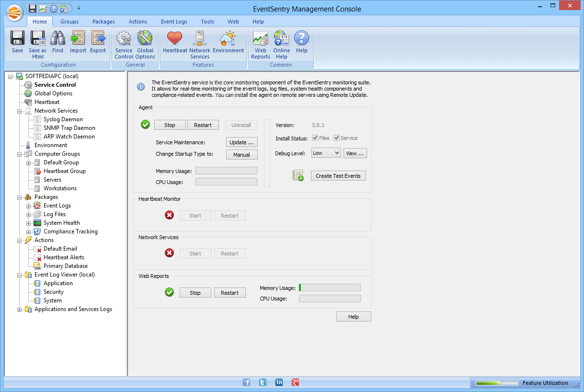Click the Update ... service maintenance button
This screenshot has width=584, height=392.
[241, 142]
